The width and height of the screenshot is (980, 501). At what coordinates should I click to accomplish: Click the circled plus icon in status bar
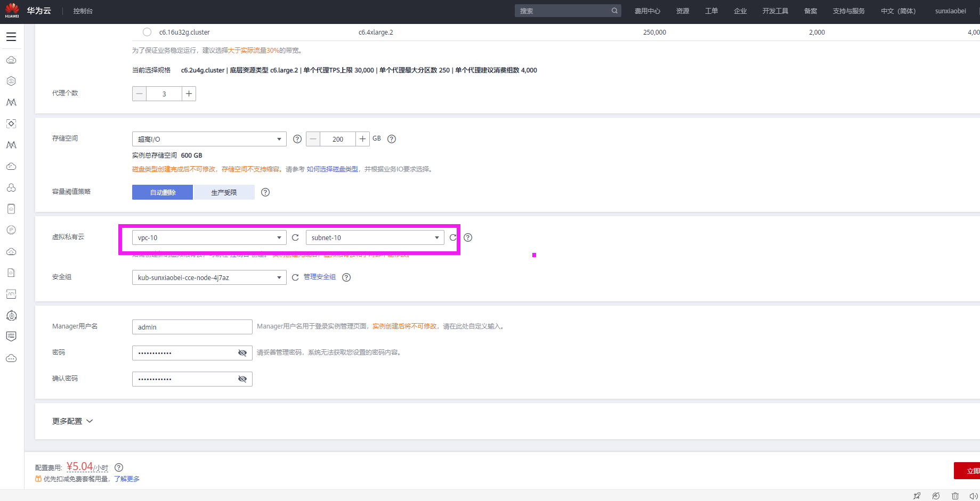coord(936,496)
